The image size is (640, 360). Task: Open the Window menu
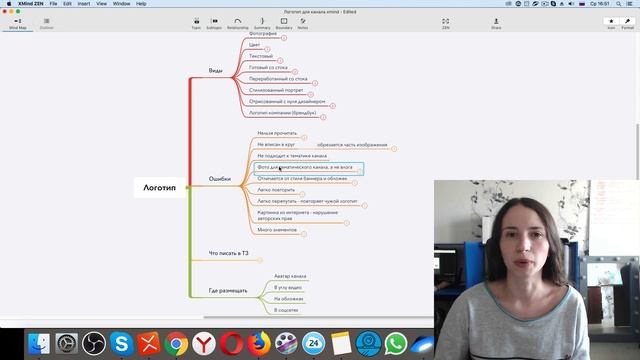point(121,4)
